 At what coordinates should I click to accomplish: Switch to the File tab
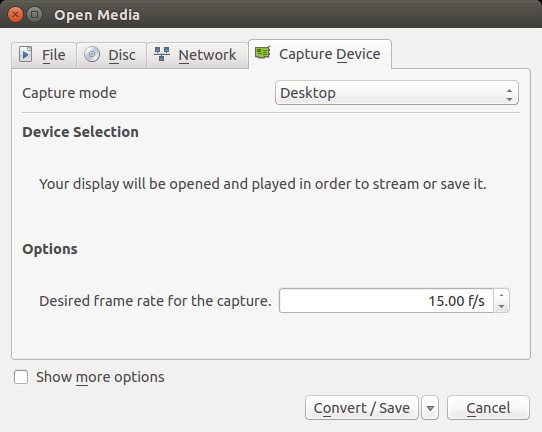click(x=44, y=55)
